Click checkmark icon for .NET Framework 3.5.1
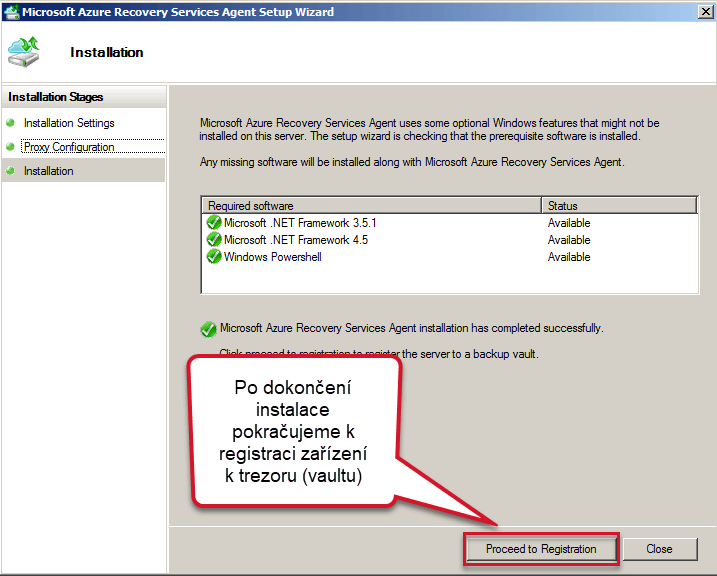717x576 pixels. (x=214, y=223)
